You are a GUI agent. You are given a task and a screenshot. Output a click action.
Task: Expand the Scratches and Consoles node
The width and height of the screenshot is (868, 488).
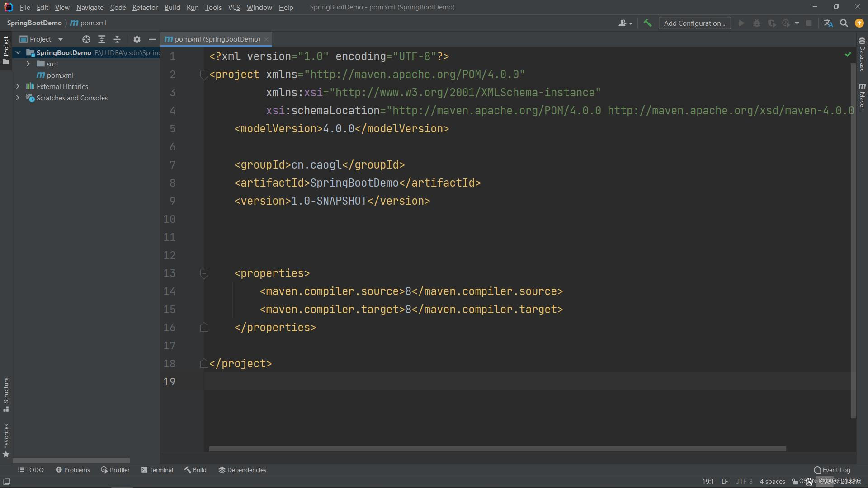click(x=18, y=98)
